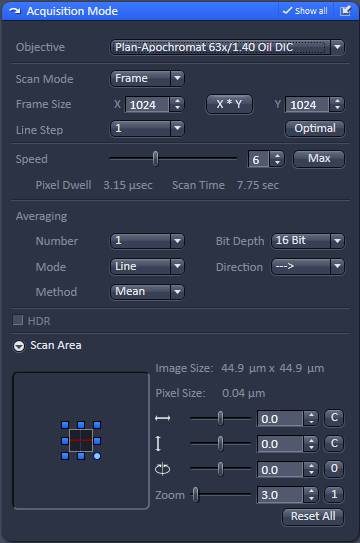360x543 pixels.
Task: Click the X * Y button
Action: pos(229,104)
